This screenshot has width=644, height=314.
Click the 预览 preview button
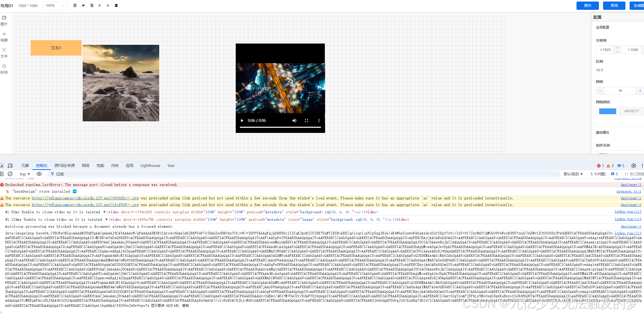coord(614,5)
